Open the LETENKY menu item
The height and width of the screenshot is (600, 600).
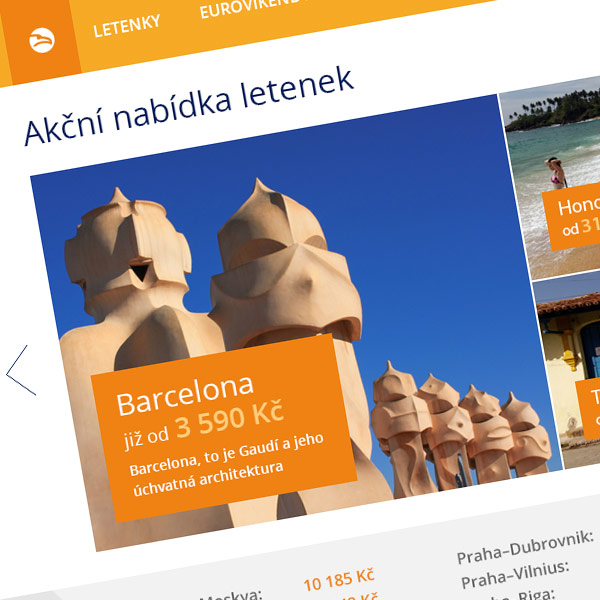(127, 26)
